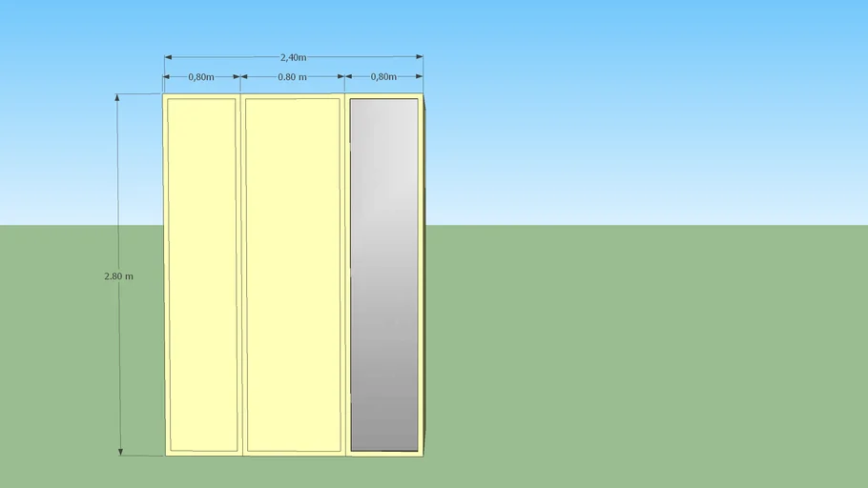Screen dimensions: 868x488
Task: Click right arrowhead of the 2,40m dimension
Action: point(419,57)
